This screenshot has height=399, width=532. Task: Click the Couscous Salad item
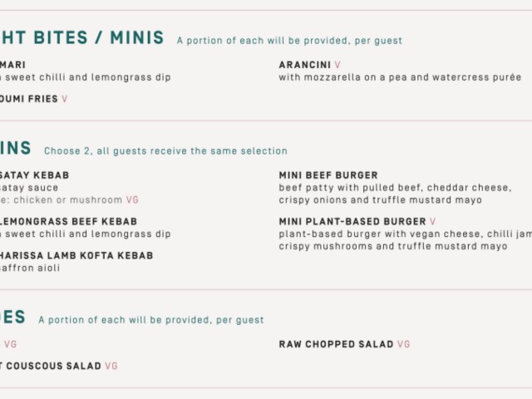click(50, 366)
